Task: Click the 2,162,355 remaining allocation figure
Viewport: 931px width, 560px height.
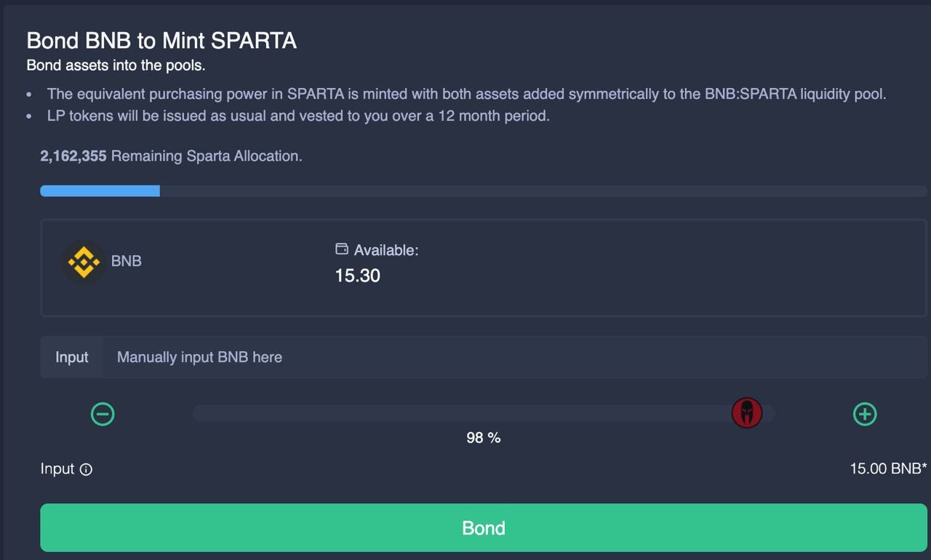Action: tap(73, 156)
